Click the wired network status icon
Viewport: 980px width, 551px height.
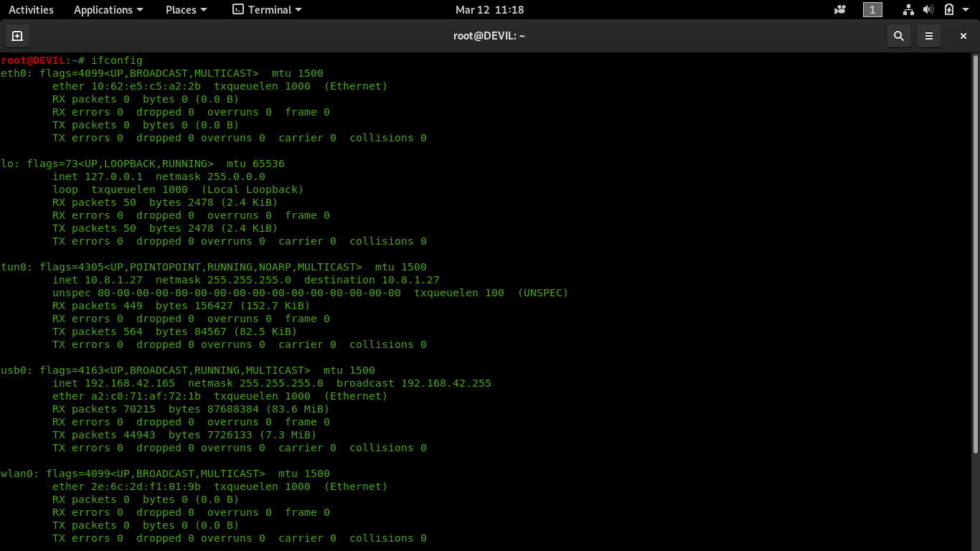tap(908, 10)
